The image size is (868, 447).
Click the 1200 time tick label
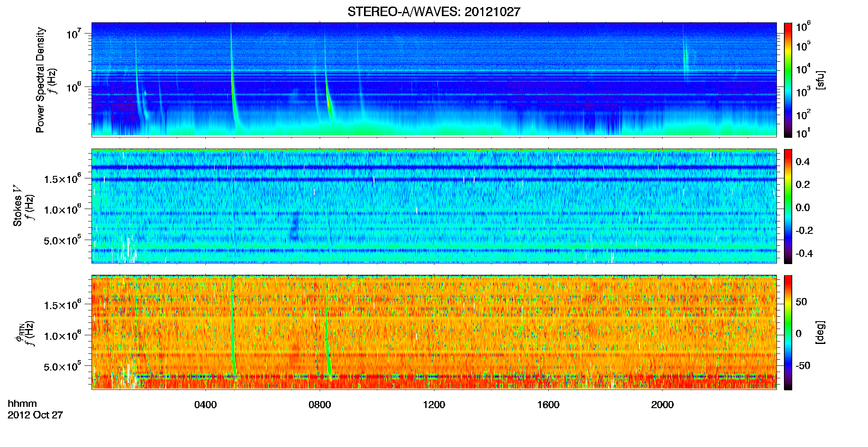(434, 404)
